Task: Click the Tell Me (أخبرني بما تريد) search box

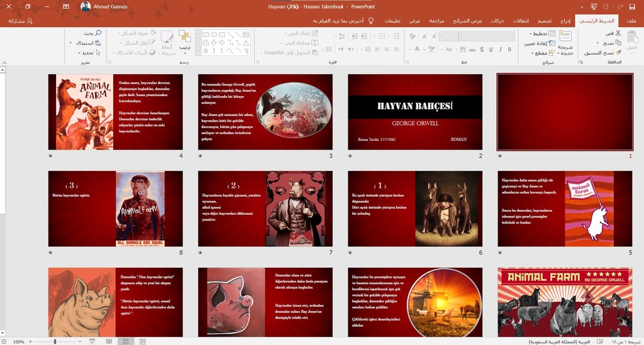Action: coord(343,21)
